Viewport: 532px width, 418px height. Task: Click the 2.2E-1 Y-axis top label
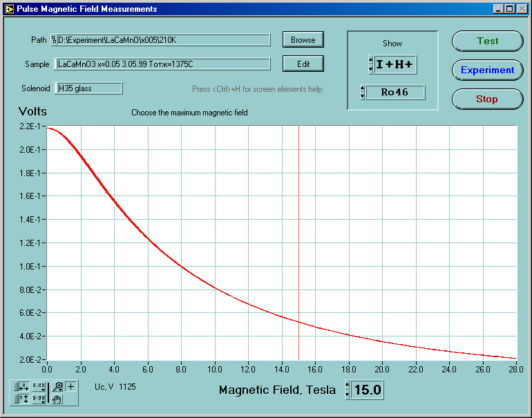[30, 126]
